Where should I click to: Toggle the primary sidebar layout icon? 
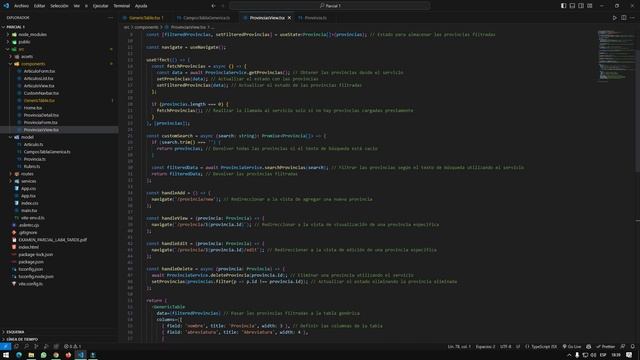tap(563, 6)
